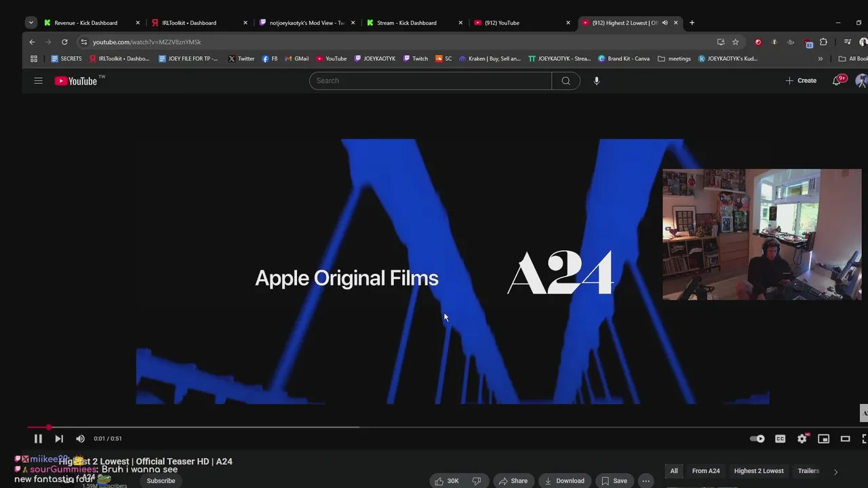Open the Create button
Screen dimensions: 868x488
click(801, 81)
